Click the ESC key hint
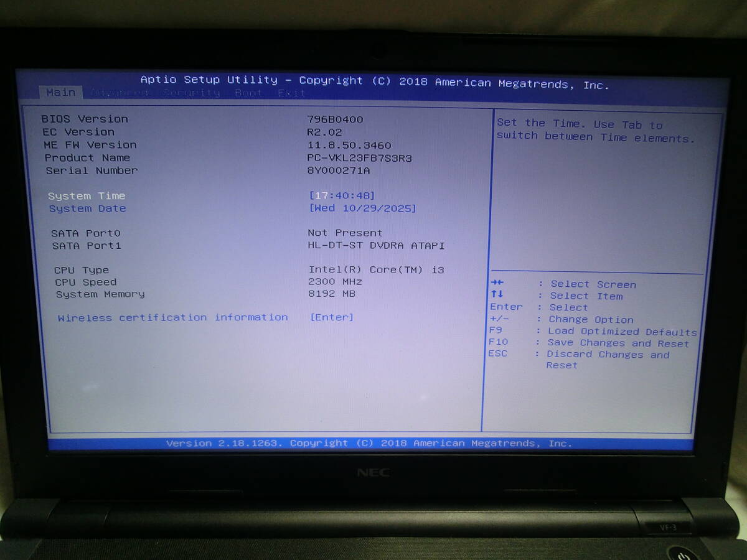Image resolution: width=747 pixels, height=560 pixels. point(497,353)
